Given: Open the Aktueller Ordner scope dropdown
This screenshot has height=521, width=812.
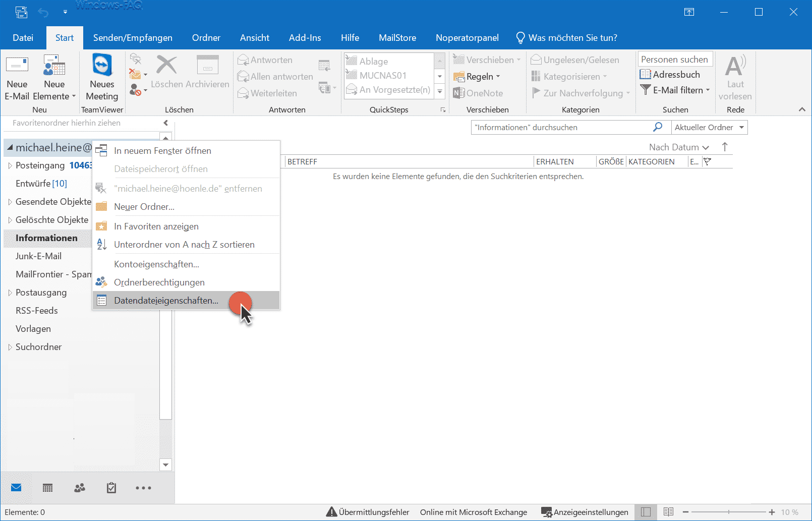Looking at the screenshot, I should tap(710, 127).
